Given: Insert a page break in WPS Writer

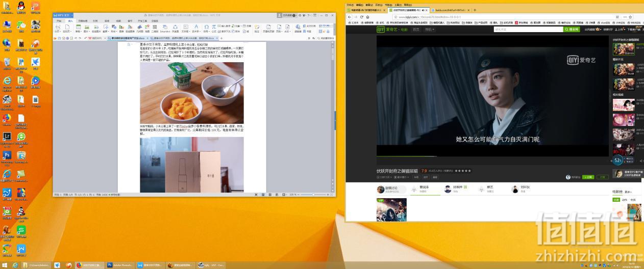Looking at the screenshot, I should click(57, 29).
